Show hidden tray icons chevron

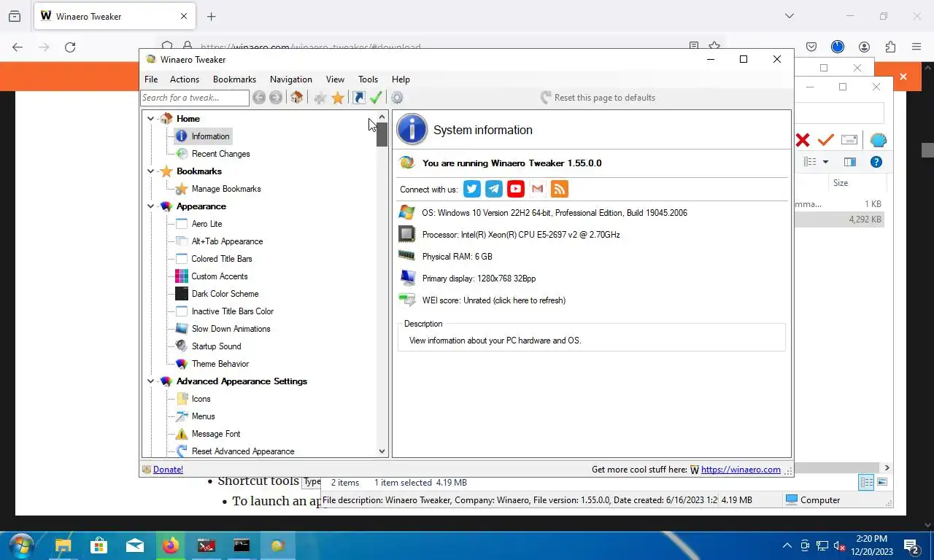coord(787,545)
